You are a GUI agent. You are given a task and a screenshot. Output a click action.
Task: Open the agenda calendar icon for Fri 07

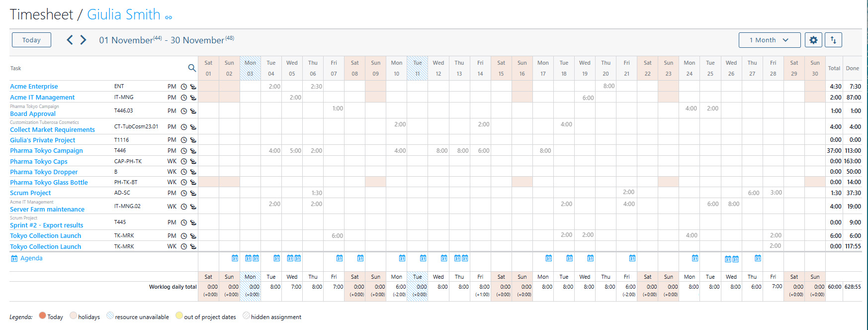339,258
